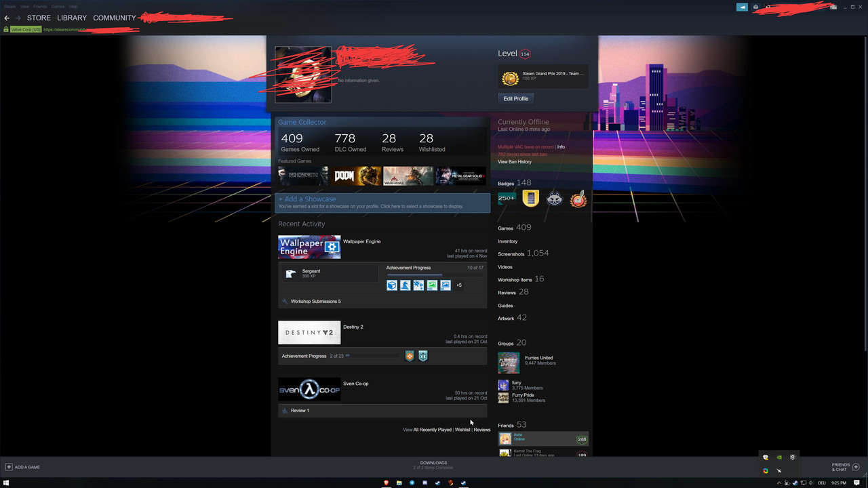Click the green padlock security icon
This screenshot has height=488, width=868.
coord(6,30)
